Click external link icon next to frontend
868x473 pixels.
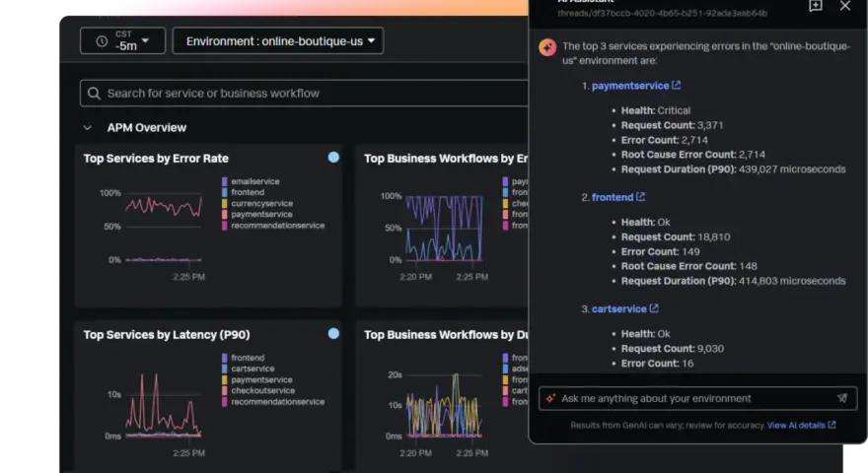point(640,197)
